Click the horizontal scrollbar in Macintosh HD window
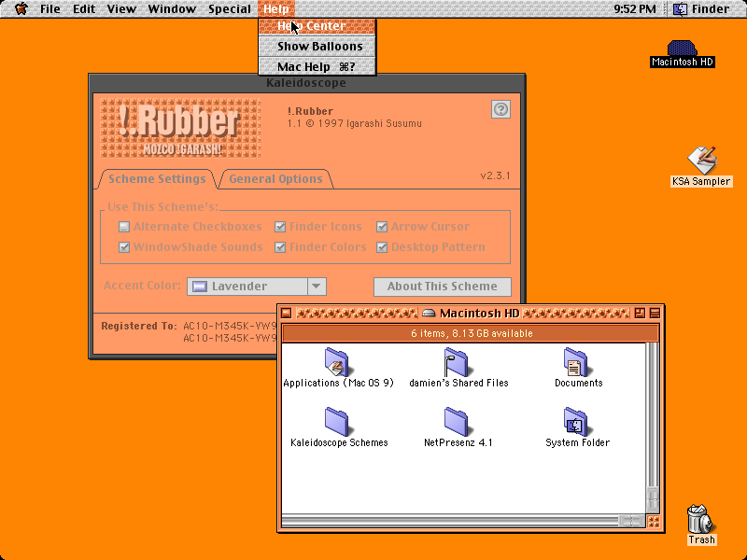The height and width of the screenshot is (560, 747). pyautogui.click(x=464, y=521)
